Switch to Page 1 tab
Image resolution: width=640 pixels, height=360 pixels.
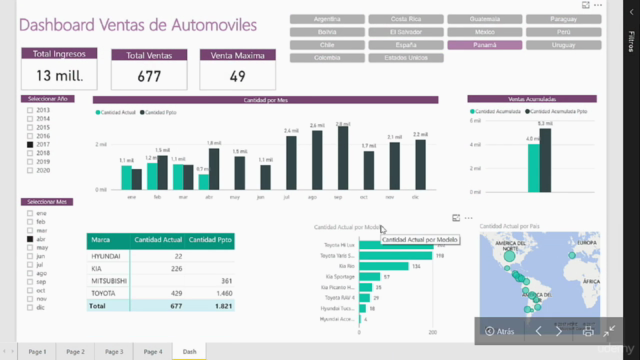click(37, 351)
